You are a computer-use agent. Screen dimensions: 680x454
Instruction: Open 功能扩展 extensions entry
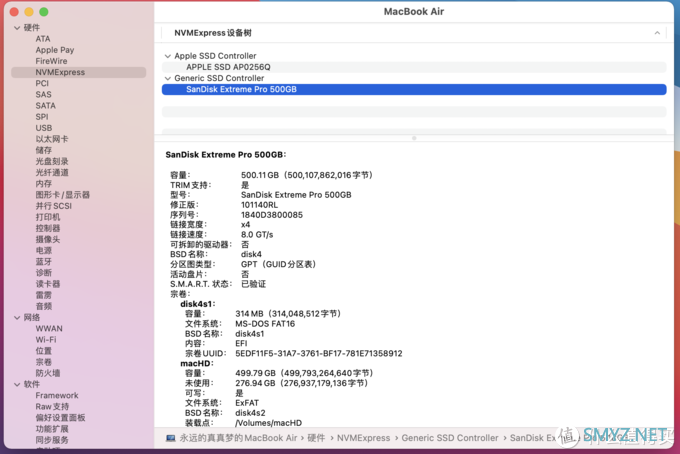coord(52,429)
